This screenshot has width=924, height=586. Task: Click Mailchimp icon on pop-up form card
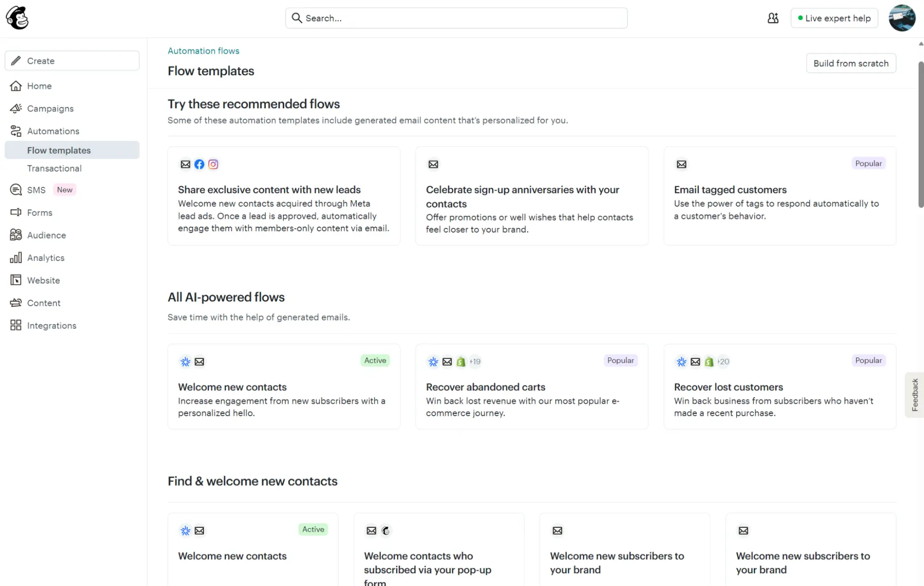[x=386, y=530]
